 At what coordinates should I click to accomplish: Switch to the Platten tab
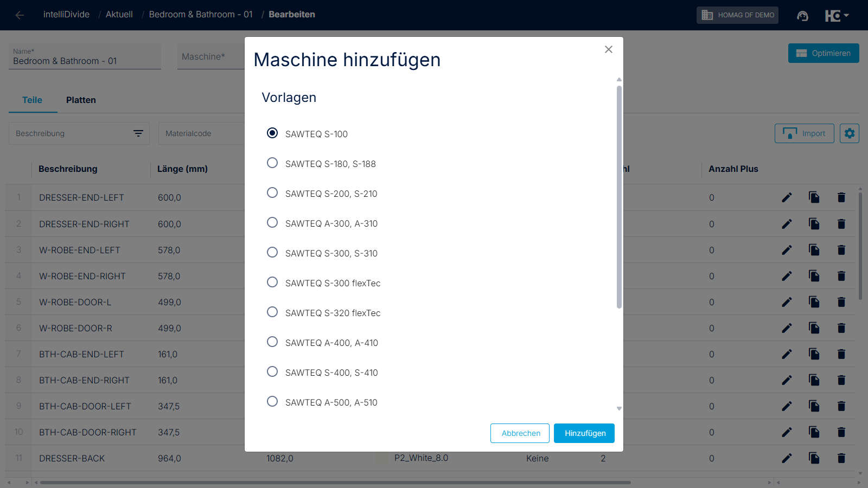coord(81,100)
